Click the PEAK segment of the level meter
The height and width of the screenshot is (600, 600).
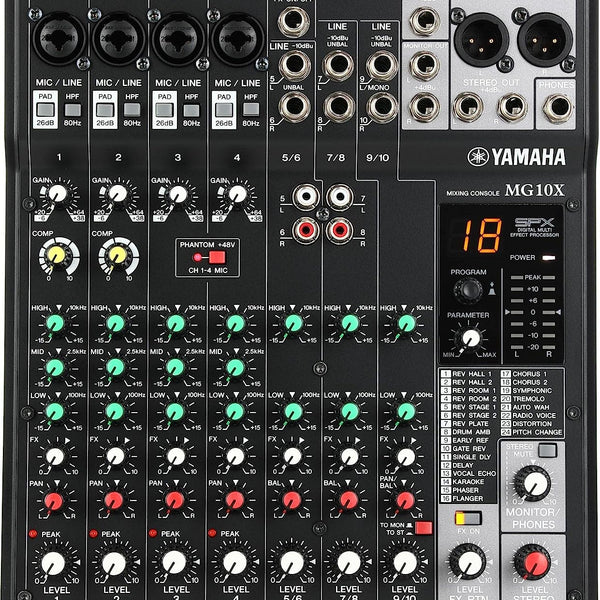[533, 277]
